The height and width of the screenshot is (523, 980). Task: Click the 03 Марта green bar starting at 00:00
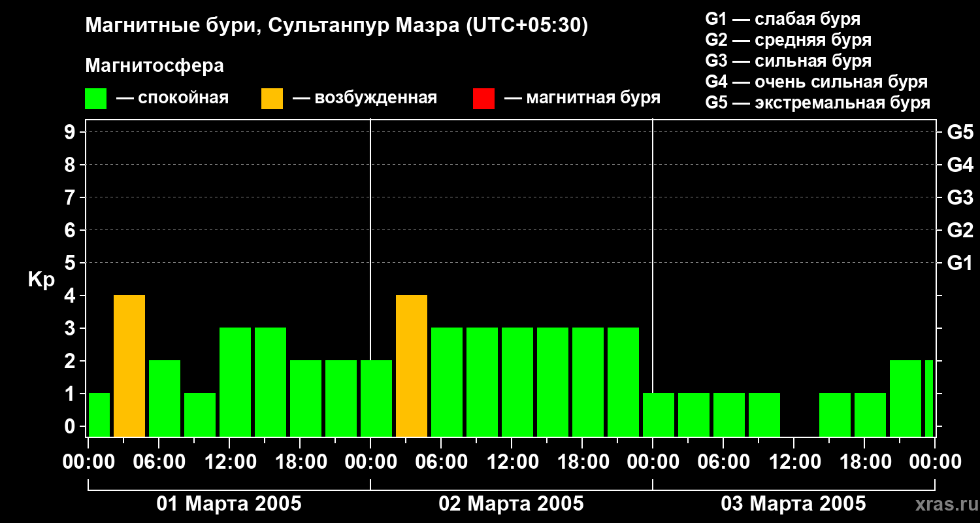pos(659,415)
